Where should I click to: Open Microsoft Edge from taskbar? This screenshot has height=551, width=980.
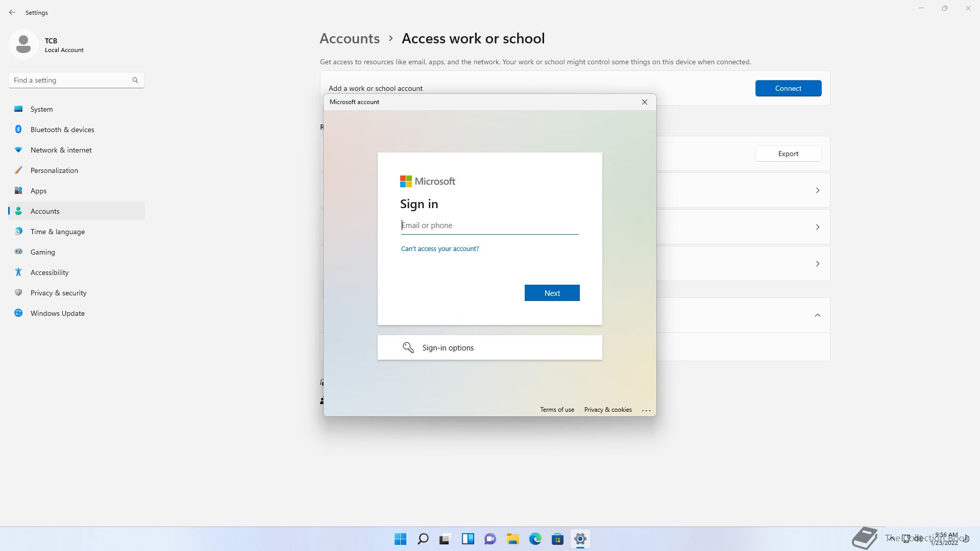pos(535,539)
